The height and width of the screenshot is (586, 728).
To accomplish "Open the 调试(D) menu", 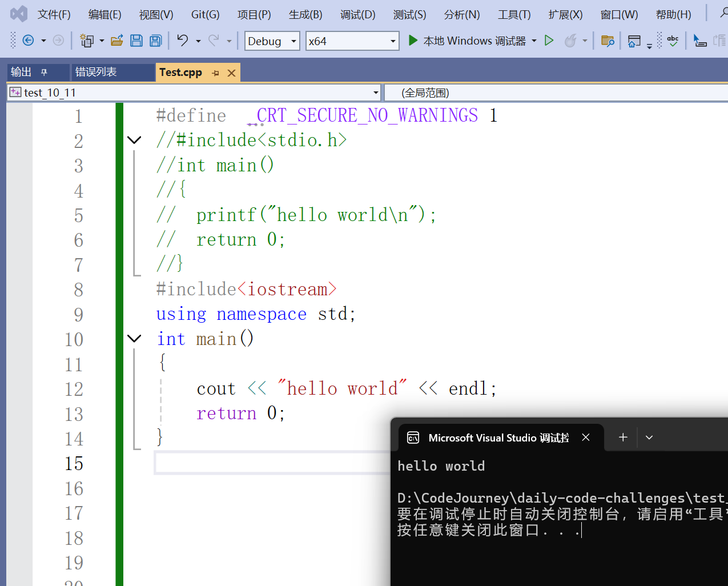I will tap(358, 14).
